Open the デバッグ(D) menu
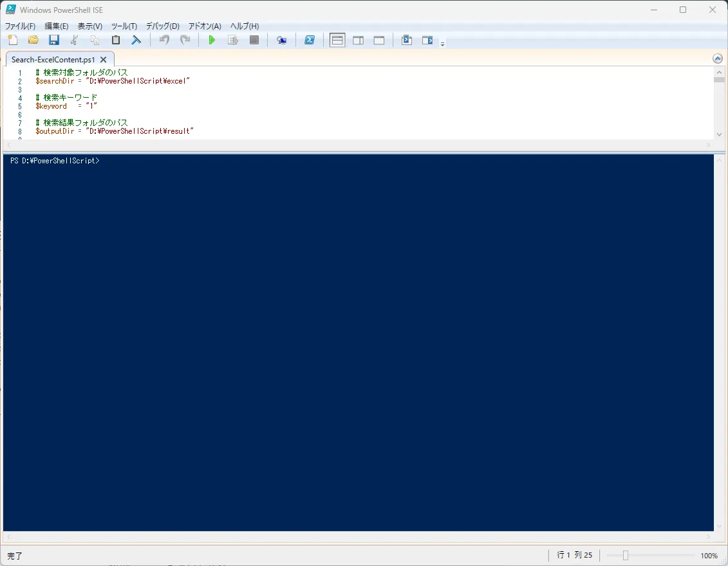Image resolution: width=728 pixels, height=566 pixels. [162, 26]
